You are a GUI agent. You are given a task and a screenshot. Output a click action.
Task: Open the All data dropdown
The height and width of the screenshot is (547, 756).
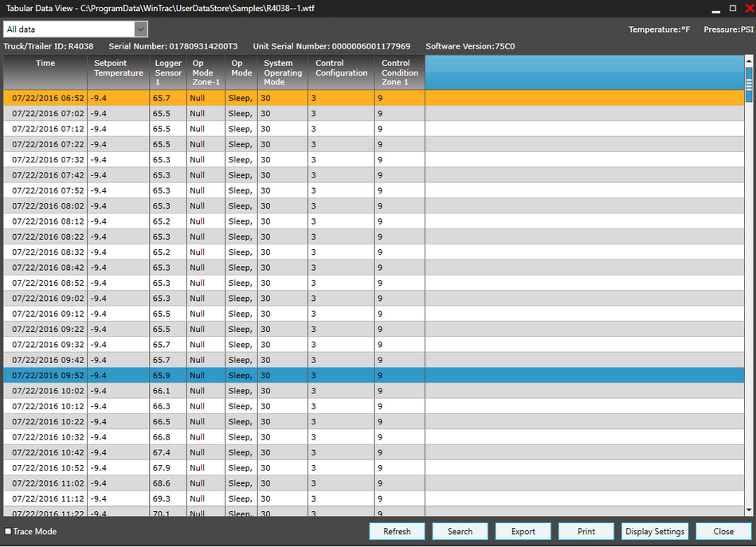click(x=140, y=29)
